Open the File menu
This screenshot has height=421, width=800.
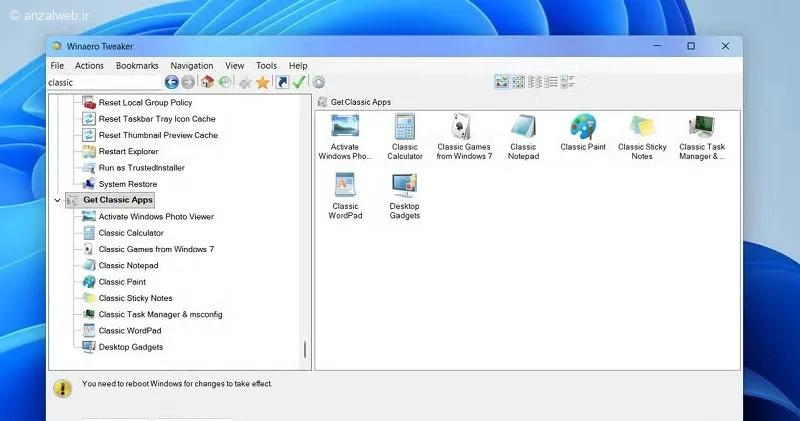coord(57,66)
